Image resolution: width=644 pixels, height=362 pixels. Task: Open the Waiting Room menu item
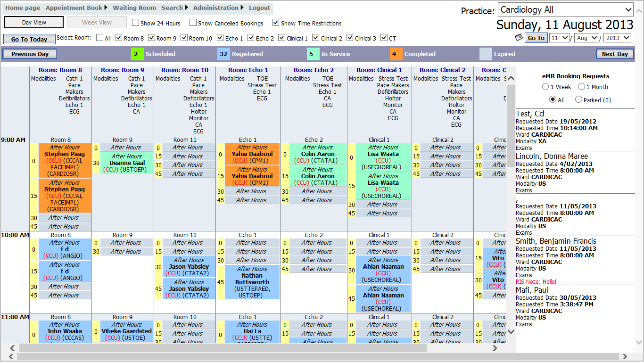pyautogui.click(x=134, y=8)
